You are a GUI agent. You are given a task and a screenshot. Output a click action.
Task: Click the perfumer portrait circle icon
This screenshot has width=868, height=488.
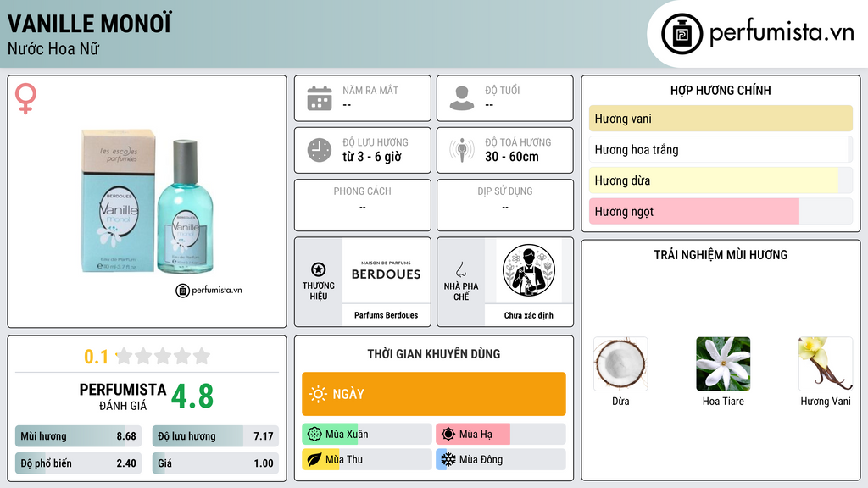pyautogui.click(x=529, y=270)
